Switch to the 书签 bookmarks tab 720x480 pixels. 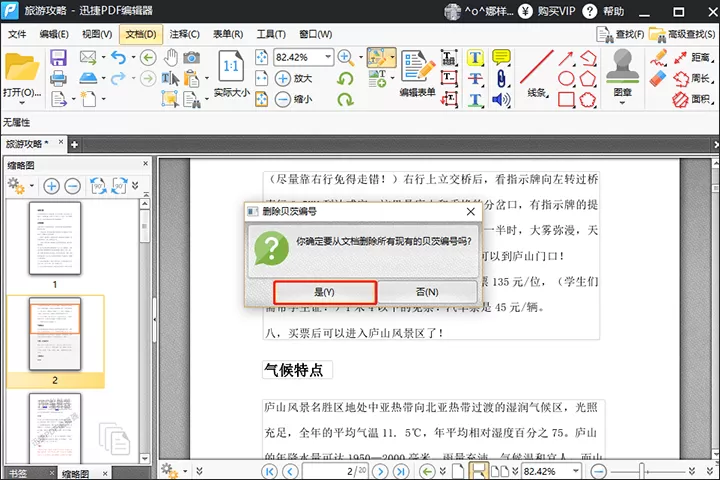pyautogui.click(x=18, y=473)
